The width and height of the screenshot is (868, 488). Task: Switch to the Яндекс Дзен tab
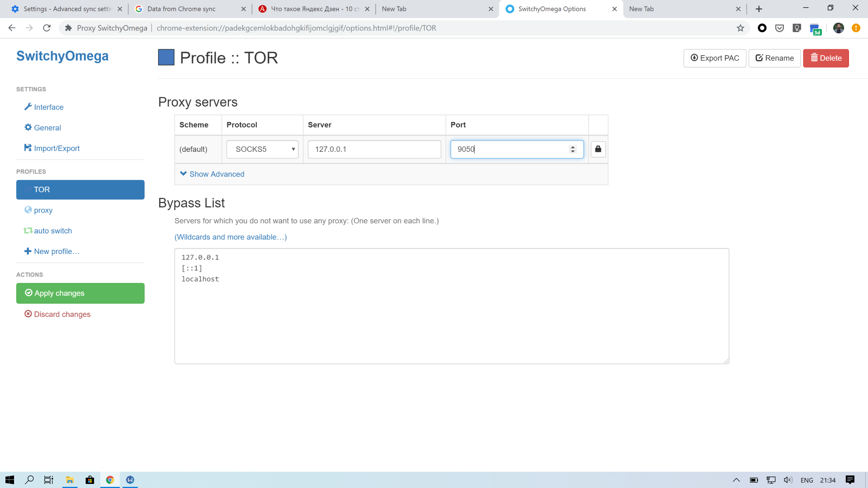pyautogui.click(x=314, y=9)
